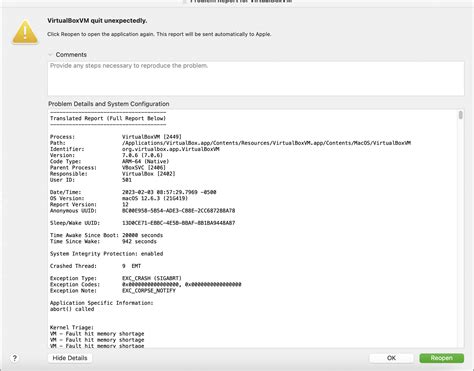Click the report details scrollbar thumb

[x=460, y=115]
